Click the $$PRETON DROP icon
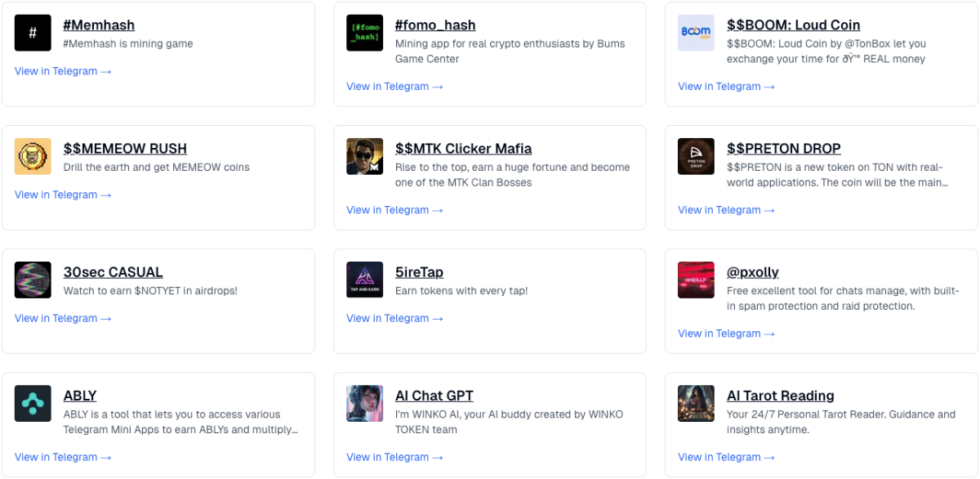This screenshot has width=980, height=479. point(696,156)
